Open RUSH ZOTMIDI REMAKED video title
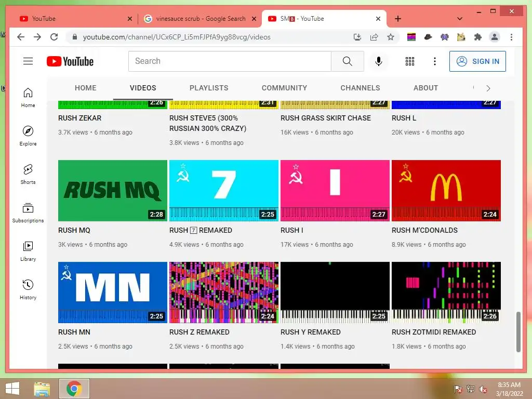 tap(434, 332)
